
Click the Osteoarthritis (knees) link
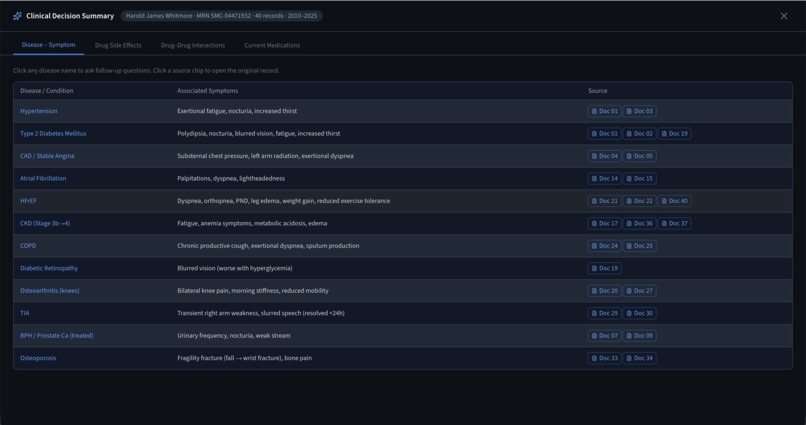(x=49, y=291)
